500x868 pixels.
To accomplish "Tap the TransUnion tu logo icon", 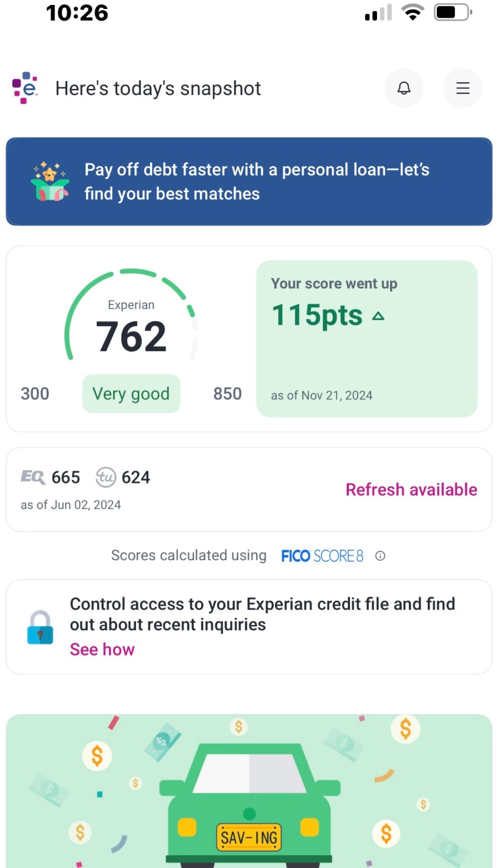I will (x=106, y=477).
